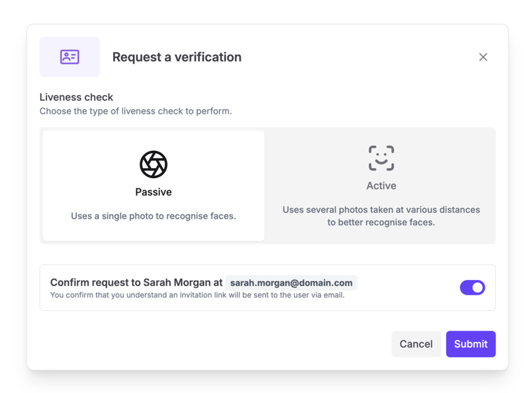Select the Passive label text
The image size is (532, 393).
tap(154, 192)
